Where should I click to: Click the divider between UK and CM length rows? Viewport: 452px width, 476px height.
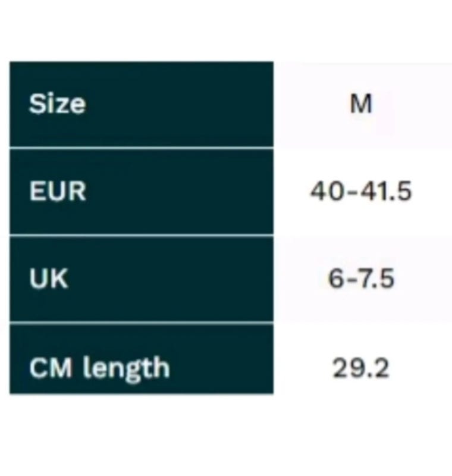142,323
